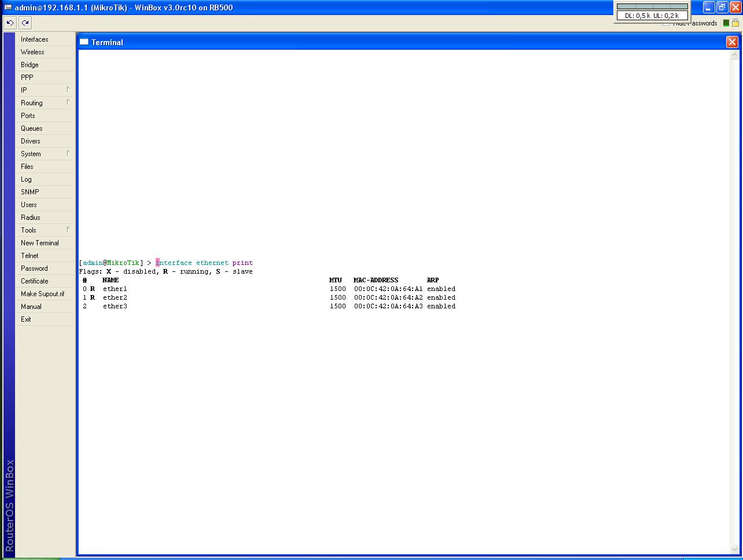Choose Exit in the sidebar
The height and width of the screenshot is (560, 743).
45,319
